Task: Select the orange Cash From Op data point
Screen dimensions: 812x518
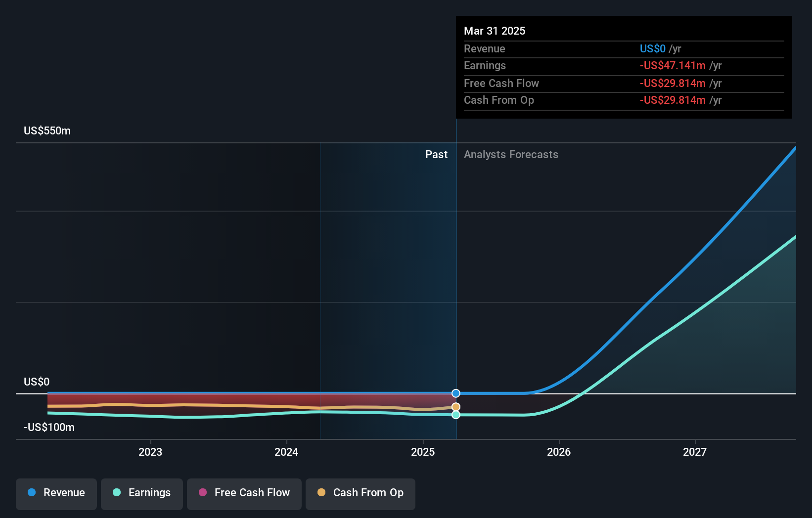Action: click(x=456, y=407)
